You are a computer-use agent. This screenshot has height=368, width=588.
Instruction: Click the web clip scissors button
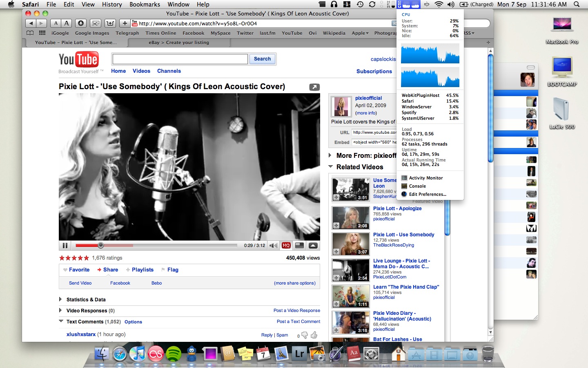tap(96, 23)
